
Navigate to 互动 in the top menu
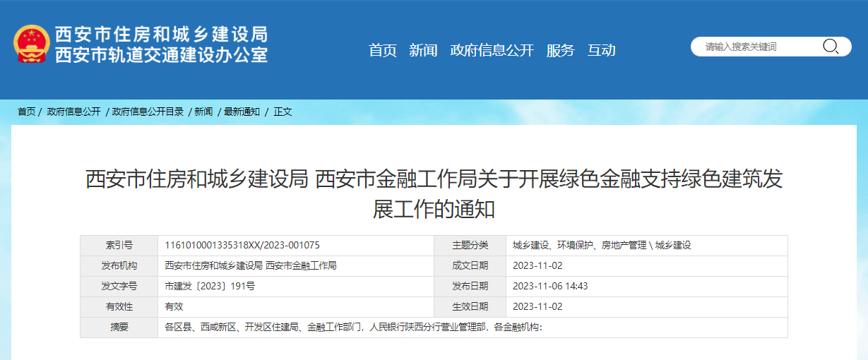tap(602, 50)
